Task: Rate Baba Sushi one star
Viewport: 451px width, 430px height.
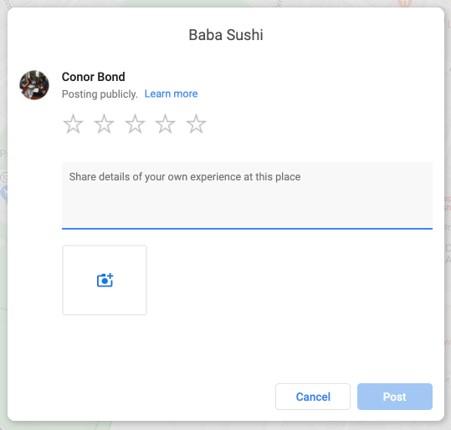Action: tap(73, 124)
